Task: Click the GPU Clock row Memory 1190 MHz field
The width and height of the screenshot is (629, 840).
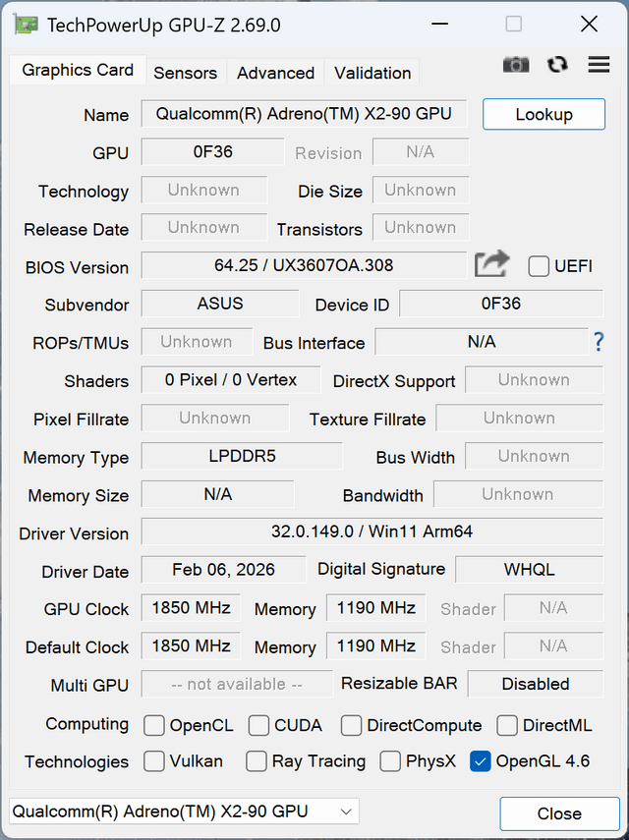Action: (x=375, y=608)
